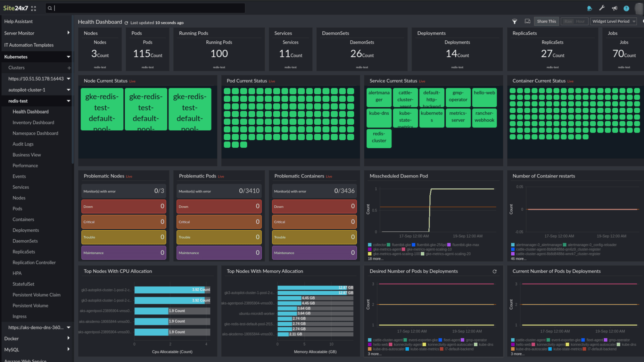This screenshot has height=362, width=644.
Task: Refresh the Health Dashboard with the reload icon
Action: pos(126,23)
